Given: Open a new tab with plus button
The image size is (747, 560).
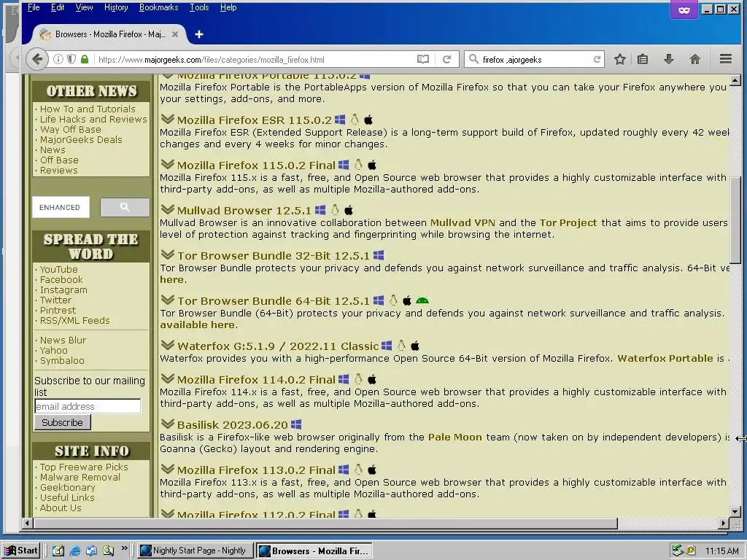Looking at the screenshot, I should coord(199,34).
